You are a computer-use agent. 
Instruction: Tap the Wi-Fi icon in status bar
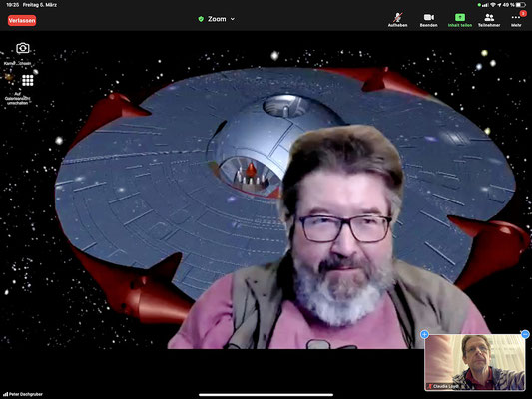[493, 5]
